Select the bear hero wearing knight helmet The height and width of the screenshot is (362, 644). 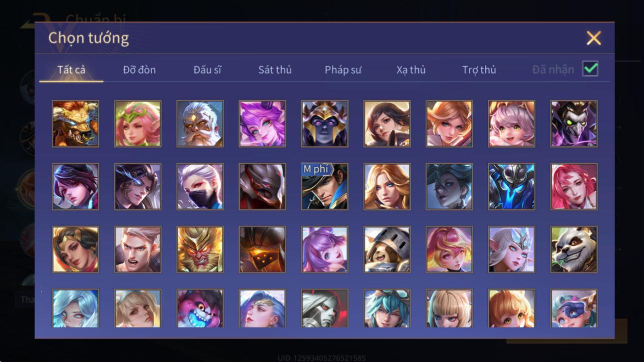[x=387, y=250]
